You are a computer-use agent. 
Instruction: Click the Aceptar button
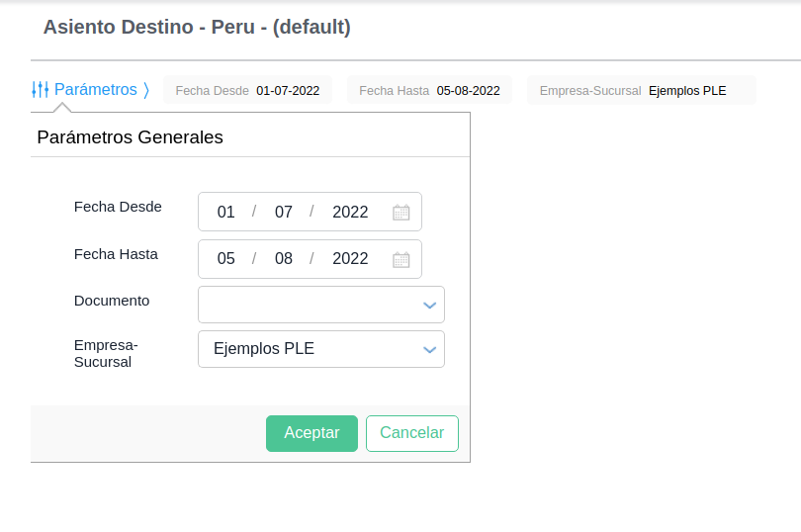pos(311,433)
